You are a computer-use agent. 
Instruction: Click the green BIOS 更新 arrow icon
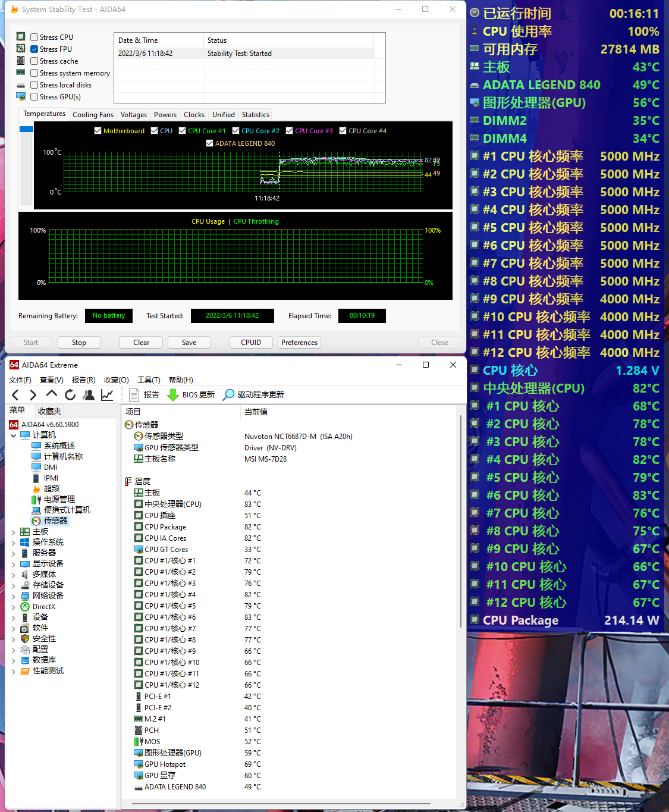[173, 395]
